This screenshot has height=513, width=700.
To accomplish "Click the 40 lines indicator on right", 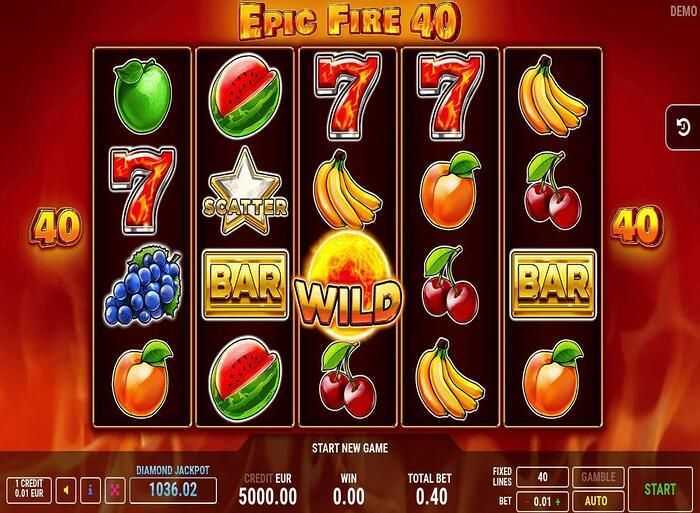I will click(637, 226).
